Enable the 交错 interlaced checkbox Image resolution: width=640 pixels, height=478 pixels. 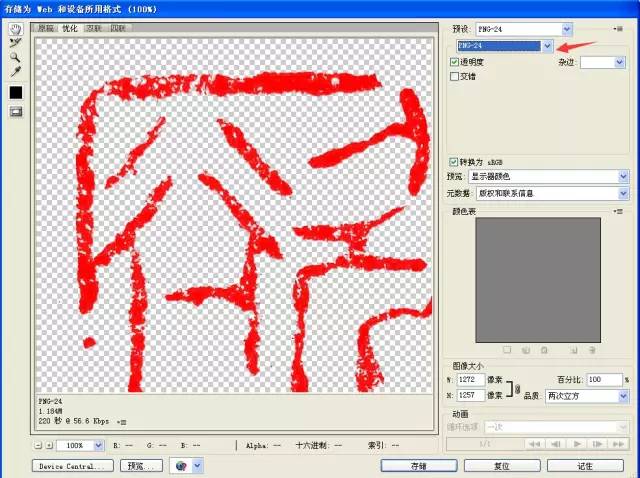(x=455, y=76)
